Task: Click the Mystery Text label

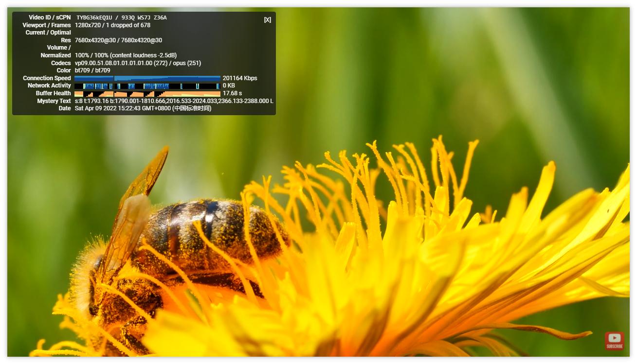Action: coord(54,101)
